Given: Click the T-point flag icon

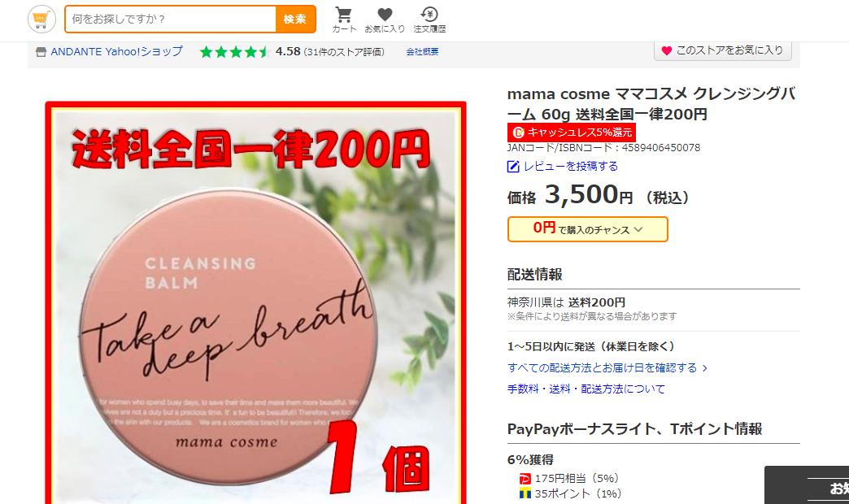Looking at the screenshot, I should [525, 493].
